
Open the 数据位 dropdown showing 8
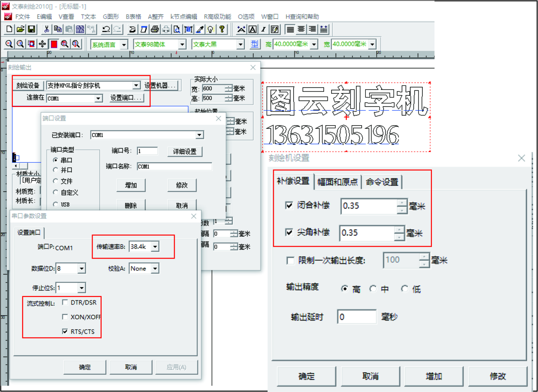(x=81, y=268)
